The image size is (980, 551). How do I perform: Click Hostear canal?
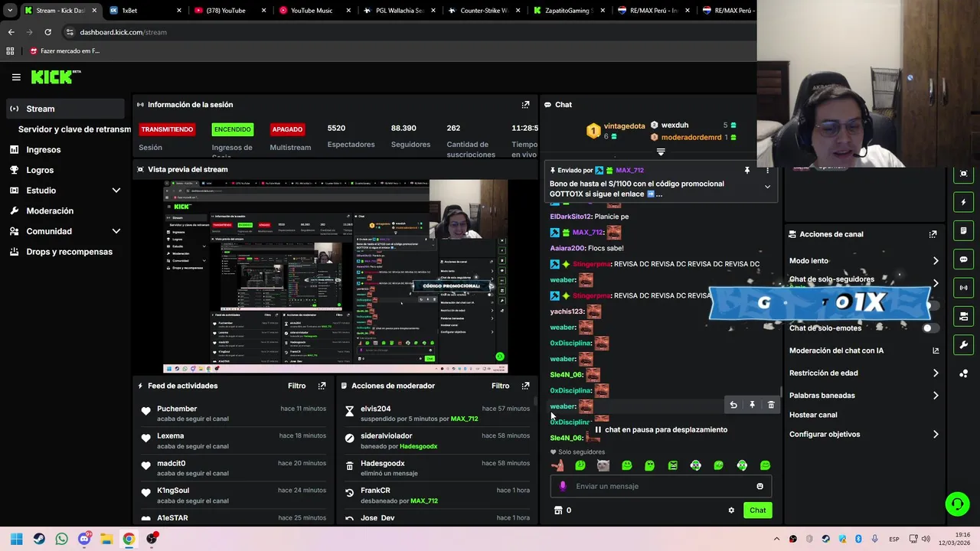pos(813,415)
